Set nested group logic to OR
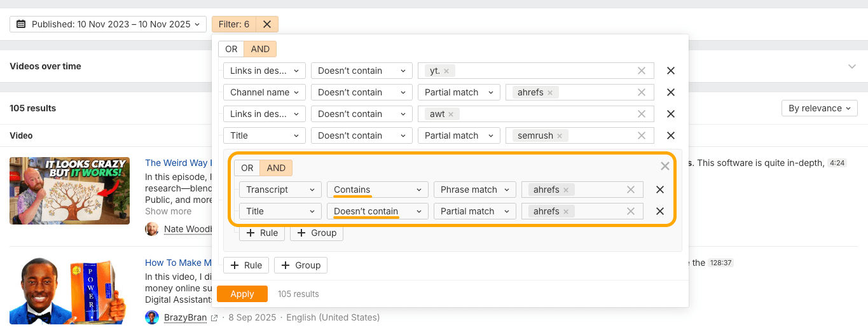 (x=247, y=168)
